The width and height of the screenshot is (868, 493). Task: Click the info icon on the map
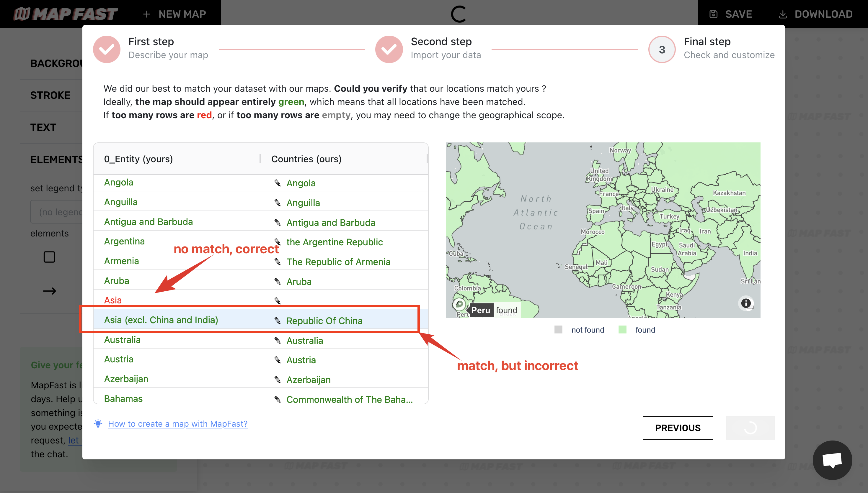click(x=745, y=304)
